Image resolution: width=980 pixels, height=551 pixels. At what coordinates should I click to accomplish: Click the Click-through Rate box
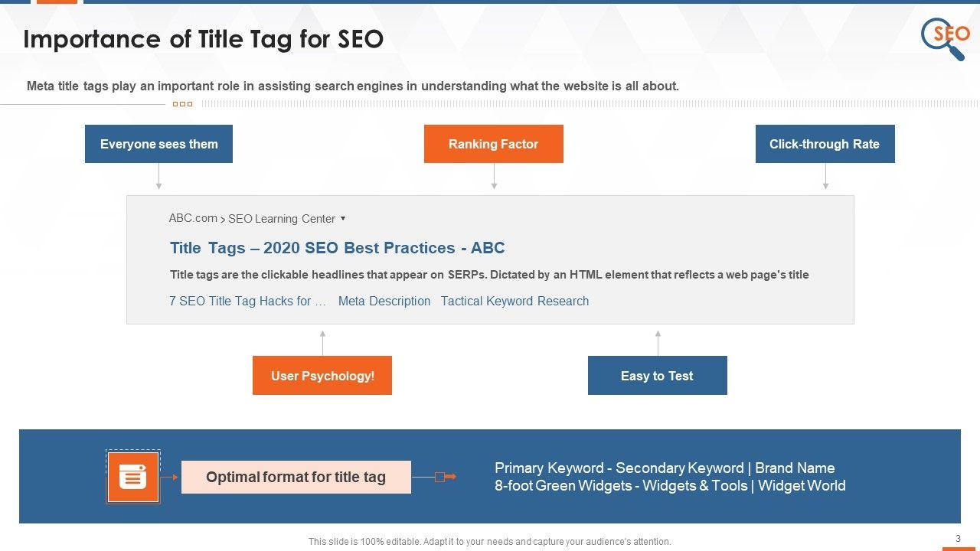[x=825, y=144]
